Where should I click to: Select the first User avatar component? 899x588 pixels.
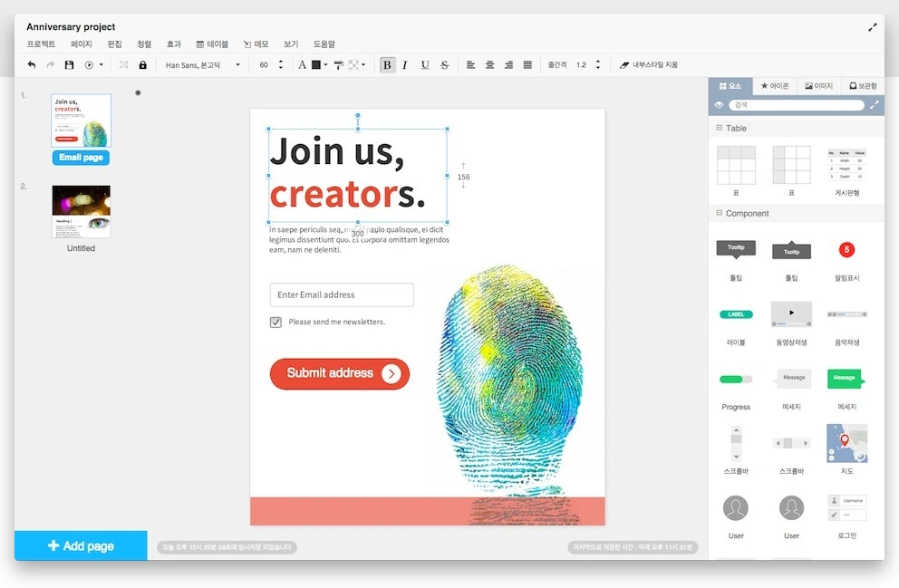pos(736,507)
